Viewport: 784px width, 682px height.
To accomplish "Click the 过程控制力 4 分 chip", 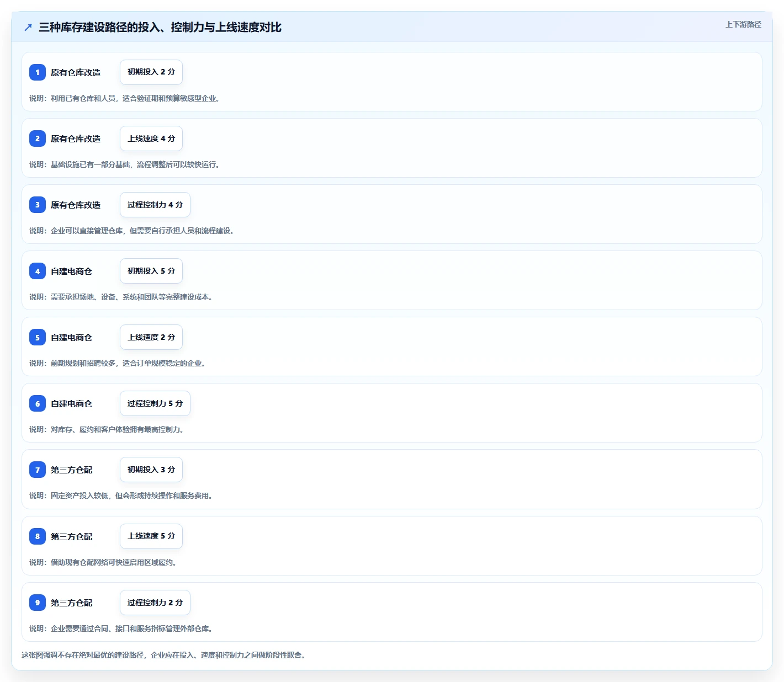I will (x=155, y=205).
